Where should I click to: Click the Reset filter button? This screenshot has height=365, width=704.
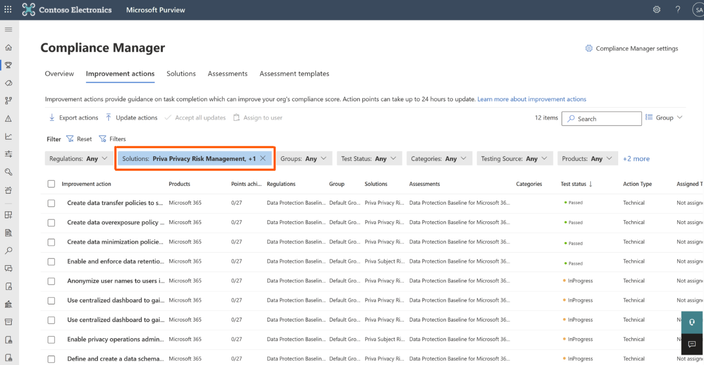(x=79, y=139)
